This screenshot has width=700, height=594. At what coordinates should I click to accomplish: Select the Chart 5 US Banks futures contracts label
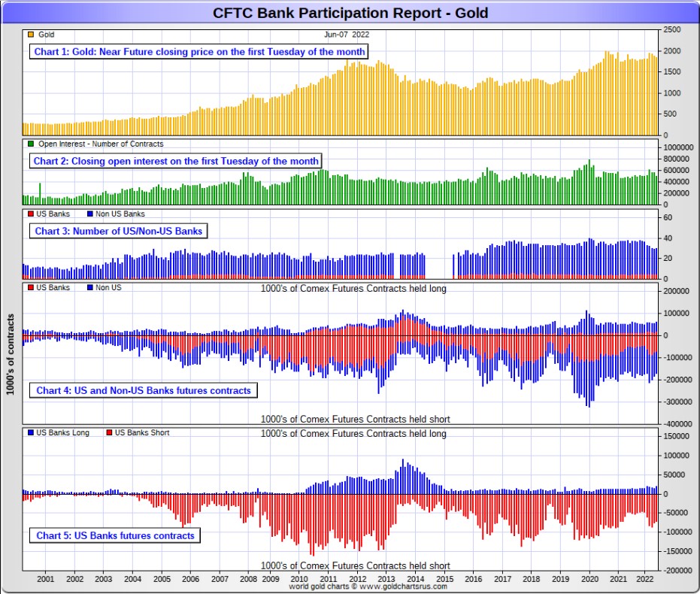coord(116,536)
